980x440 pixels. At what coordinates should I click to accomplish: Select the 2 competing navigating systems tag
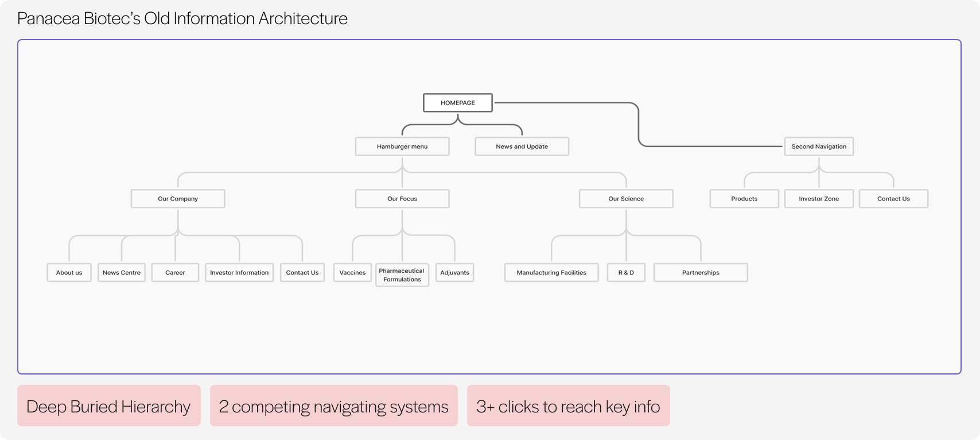[x=334, y=406]
